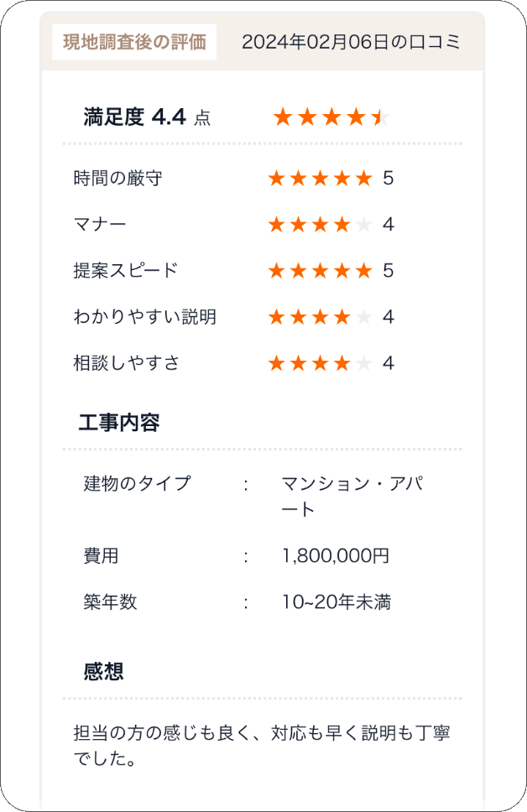Click the half-filled star in overall rating
The image size is (527, 812).
pyautogui.click(x=380, y=117)
